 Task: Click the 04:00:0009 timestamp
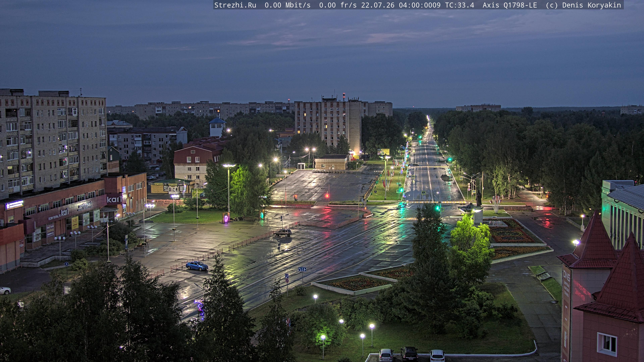tap(420, 5)
